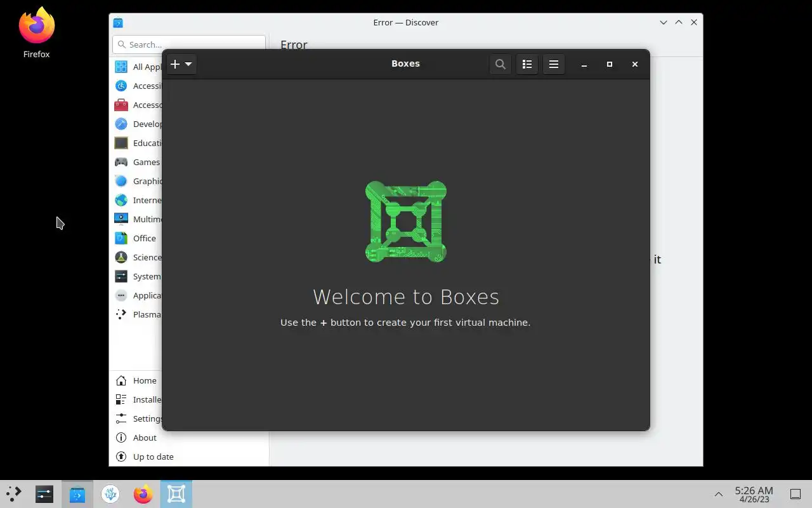Viewport: 812px width, 508px height.
Task: Select Application Addons icon in Discover
Action: tap(121, 295)
